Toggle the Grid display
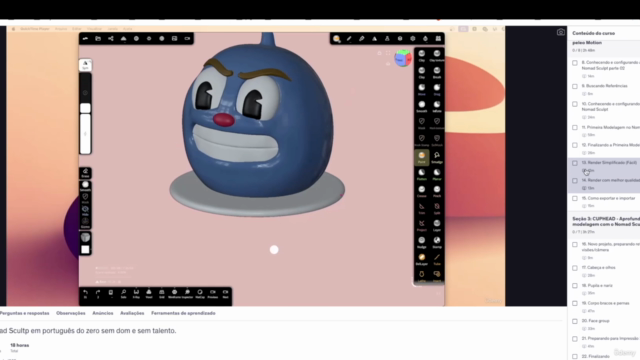 (x=162, y=294)
